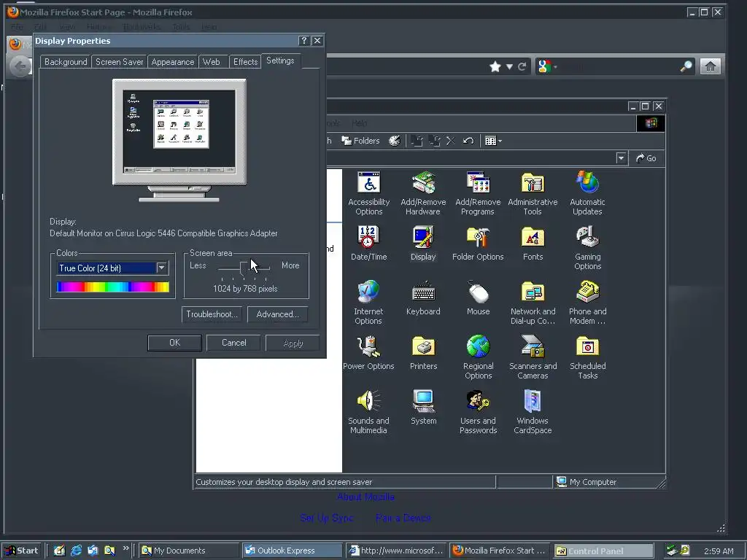The width and height of the screenshot is (747, 560).
Task: Open Internet Options icon
Action: click(368, 303)
